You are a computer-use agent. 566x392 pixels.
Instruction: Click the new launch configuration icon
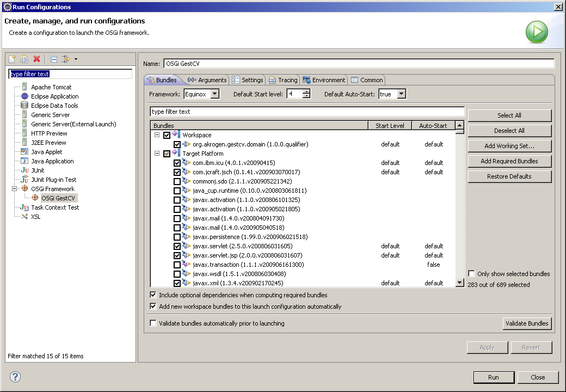coord(13,59)
